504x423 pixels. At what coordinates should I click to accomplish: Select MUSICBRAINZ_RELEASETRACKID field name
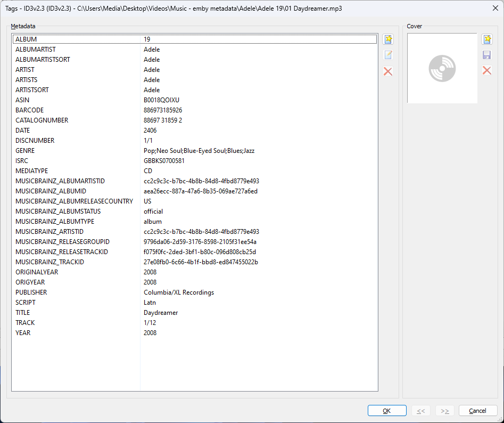[62, 252]
